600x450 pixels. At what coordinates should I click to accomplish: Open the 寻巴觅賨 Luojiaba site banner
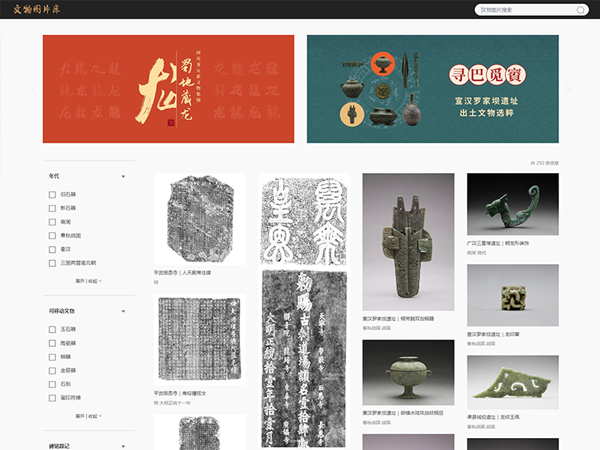click(432, 90)
